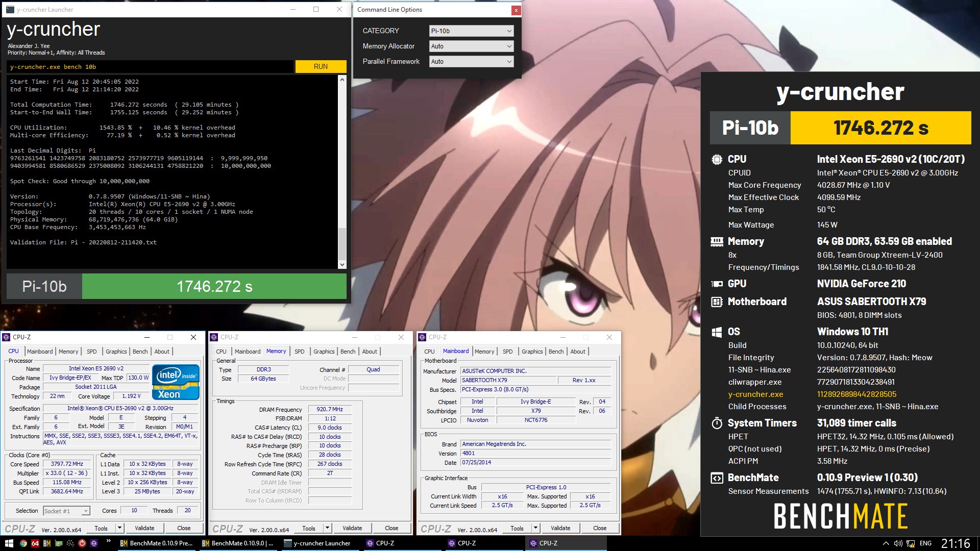Select the DRAM Frequency value 920.7 MHz

(x=330, y=409)
